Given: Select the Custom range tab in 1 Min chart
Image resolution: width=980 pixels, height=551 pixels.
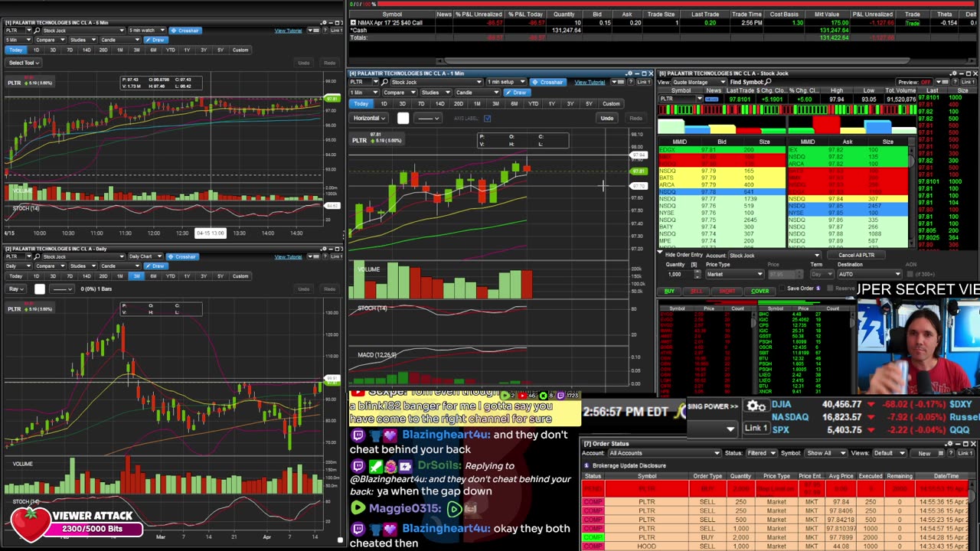Looking at the screenshot, I should click(611, 104).
